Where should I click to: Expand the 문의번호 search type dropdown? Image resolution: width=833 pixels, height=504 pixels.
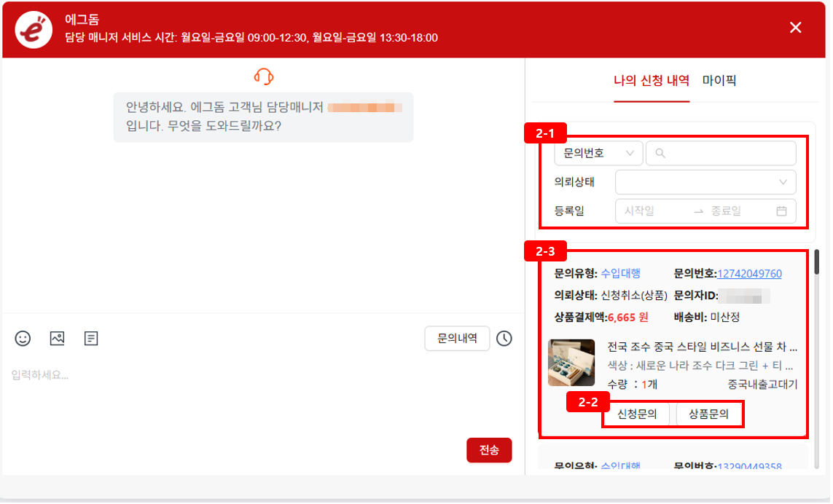coord(598,154)
